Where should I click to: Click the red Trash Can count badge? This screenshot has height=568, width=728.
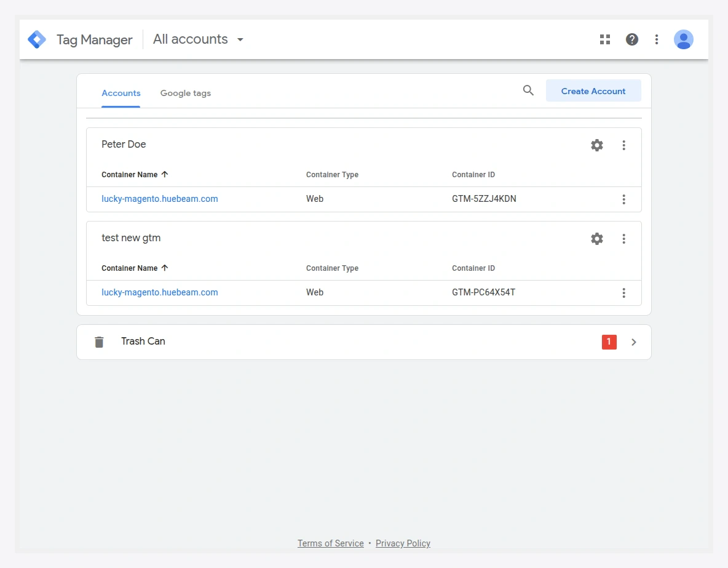click(609, 342)
